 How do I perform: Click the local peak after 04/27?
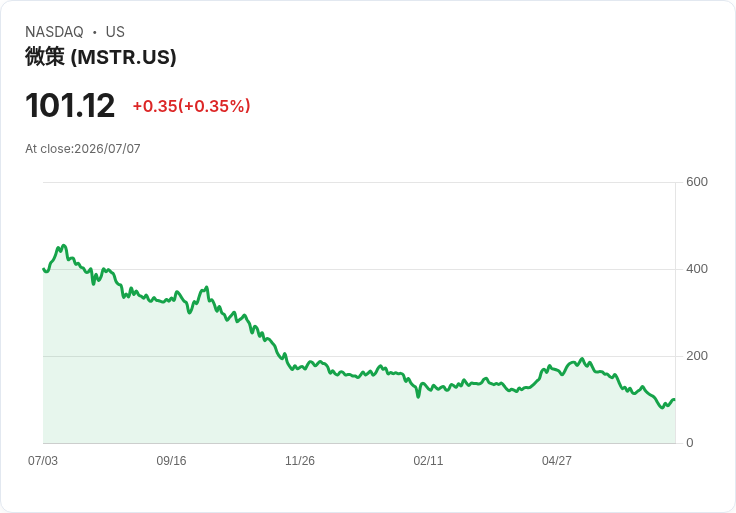[582, 359]
